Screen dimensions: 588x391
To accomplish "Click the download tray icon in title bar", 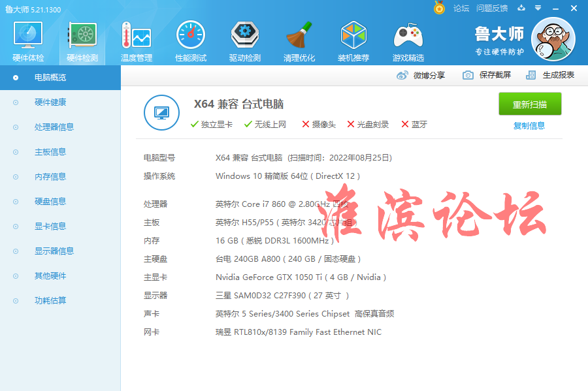I will pos(521,8).
